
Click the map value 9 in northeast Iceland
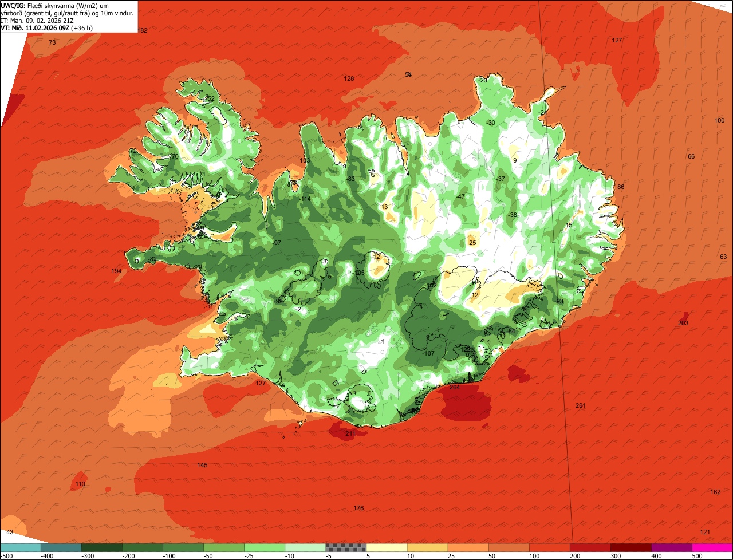pos(515,161)
